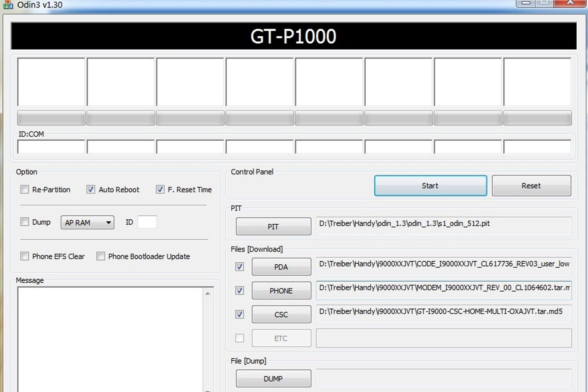Click the last ID:COM port box
The width and height of the screenshot is (588, 392).
(537, 147)
